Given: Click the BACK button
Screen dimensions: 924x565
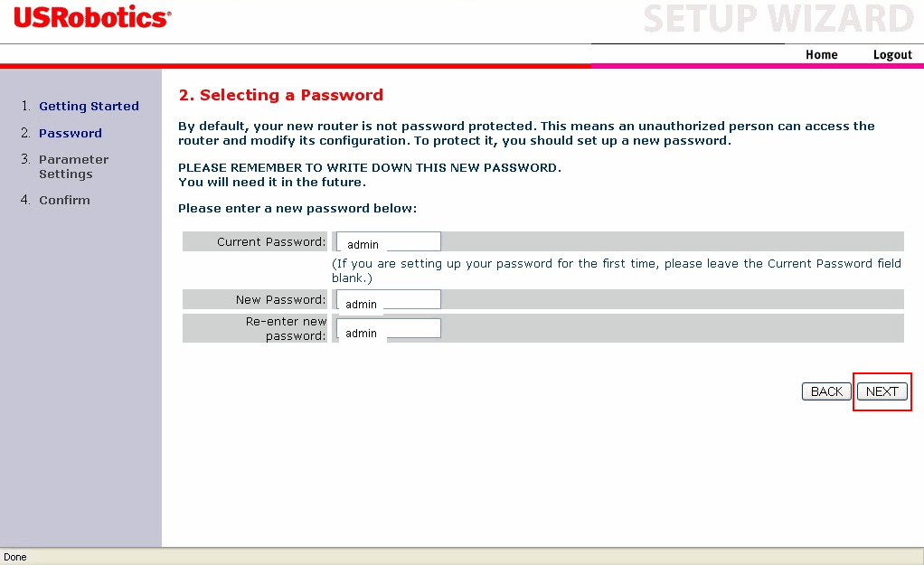Looking at the screenshot, I should 826,391.
